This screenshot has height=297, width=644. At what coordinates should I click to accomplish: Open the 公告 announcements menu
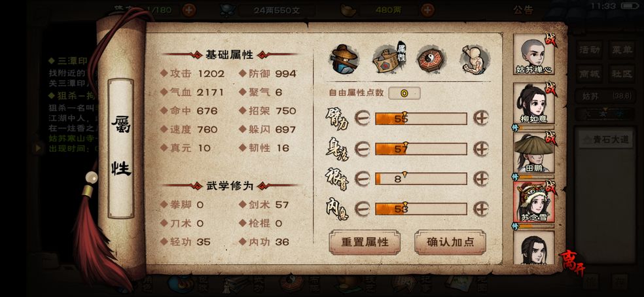tap(524, 10)
